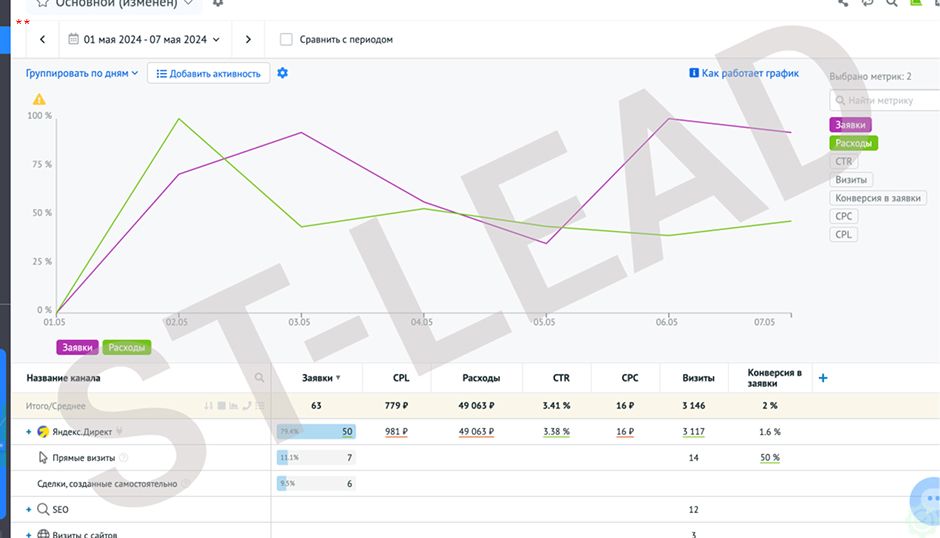The image size is (940, 538).
Task: Click the yellow warning triangle icon
Action: click(x=39, y=99)
